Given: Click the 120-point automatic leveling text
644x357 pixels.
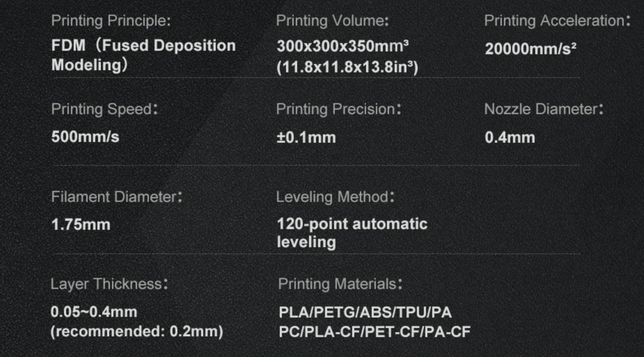Looking at the screenshot, I should pyautogui.click(x=352, y=233).
